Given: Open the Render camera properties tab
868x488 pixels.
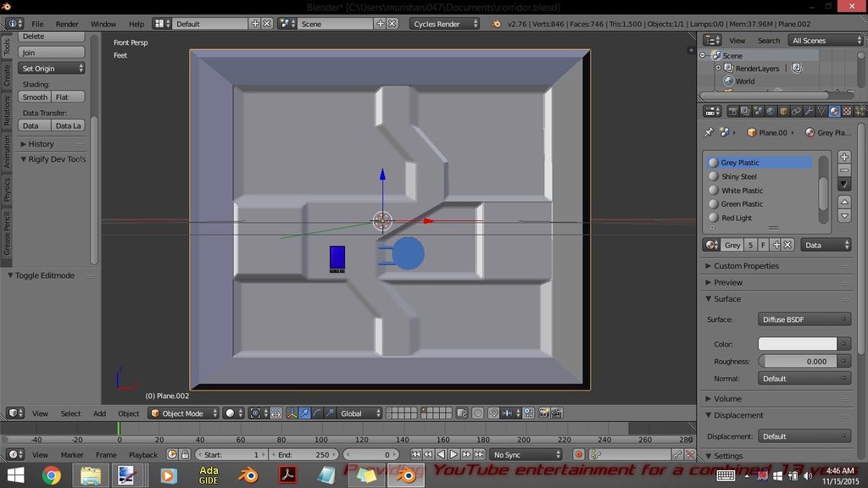Looking at the screenshot, I should point(733,111).
